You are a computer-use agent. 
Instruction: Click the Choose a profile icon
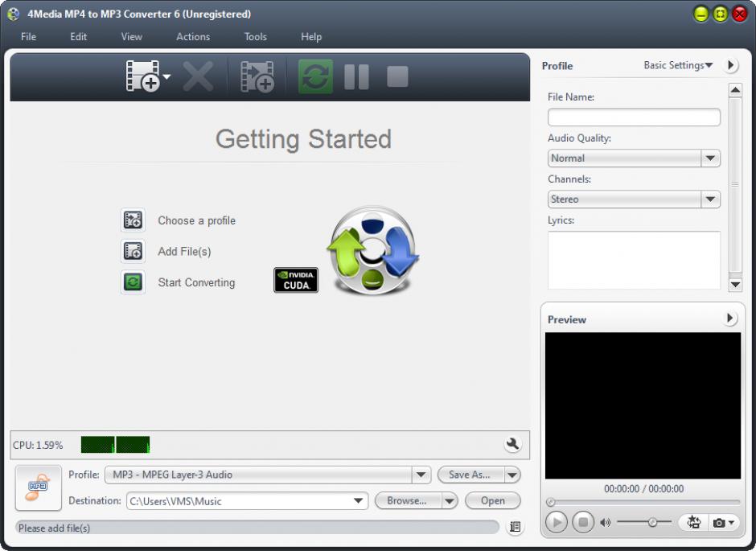pyautogui.click(x=133, y=220)
